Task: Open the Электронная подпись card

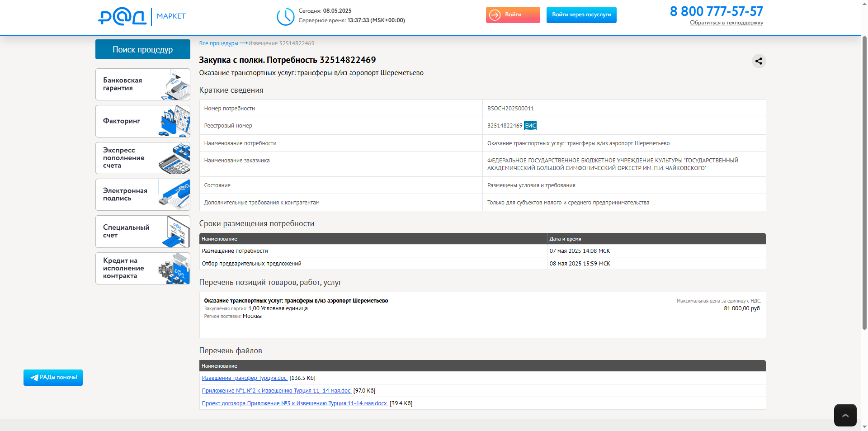Action: [143, 194]
